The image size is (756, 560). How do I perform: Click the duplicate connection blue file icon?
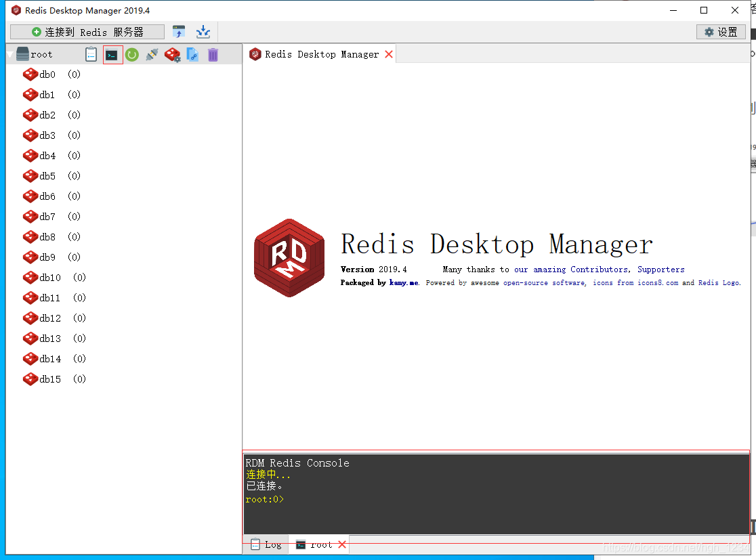click(x=192, y=55)
